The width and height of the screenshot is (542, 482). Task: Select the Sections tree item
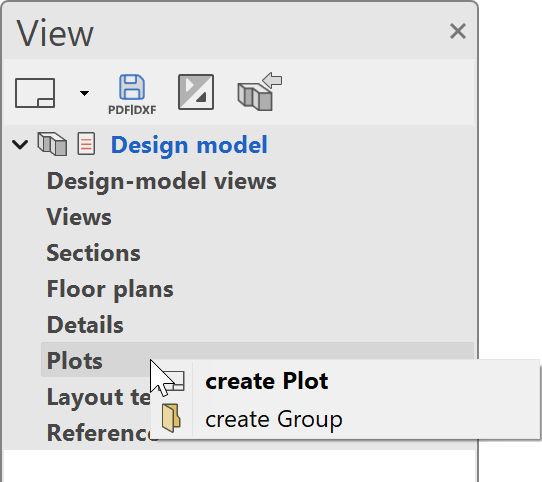94,253
